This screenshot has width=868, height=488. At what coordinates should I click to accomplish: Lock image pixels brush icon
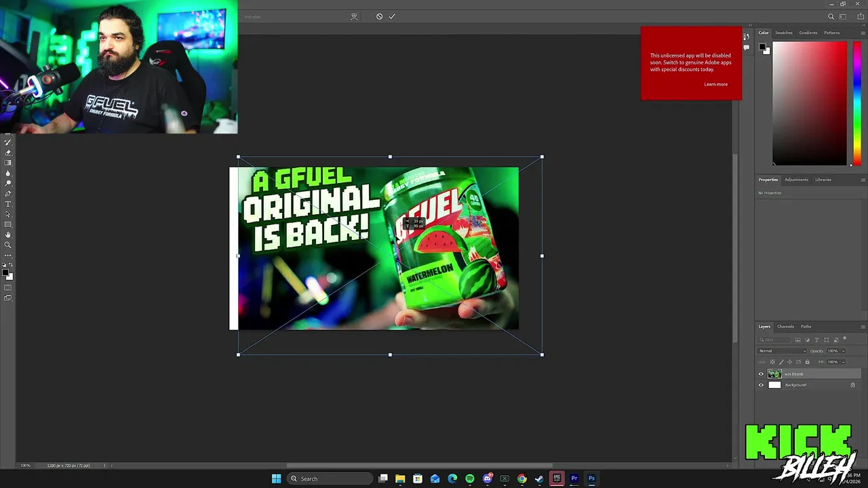point(781,362)
